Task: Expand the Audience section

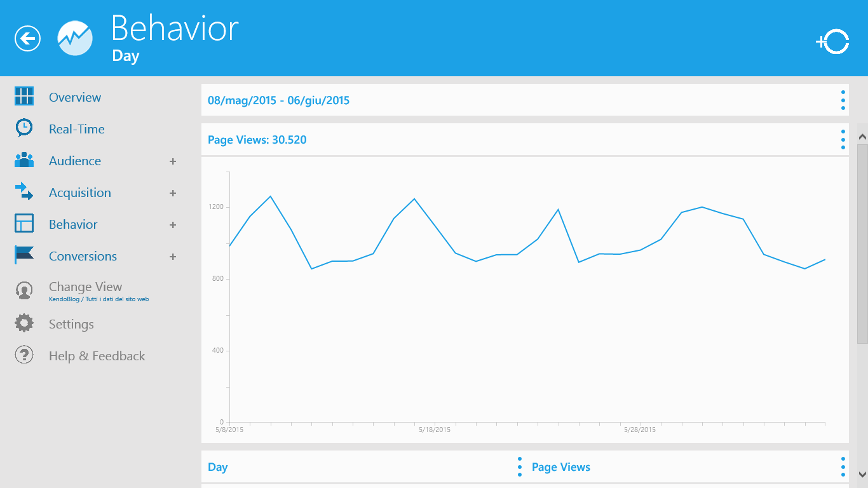Action: (x=173, y=161)
